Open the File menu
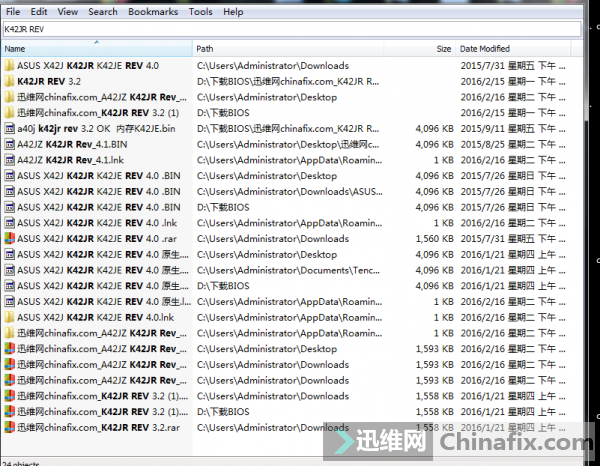 (13, 12)
